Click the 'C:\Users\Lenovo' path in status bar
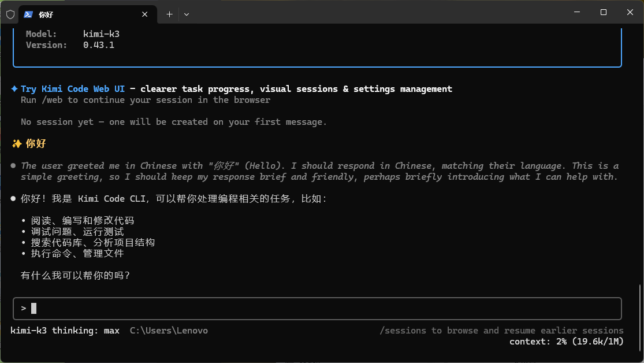This screenshot has height=363, width=644. pyautogui.click(x=169, y=331)
